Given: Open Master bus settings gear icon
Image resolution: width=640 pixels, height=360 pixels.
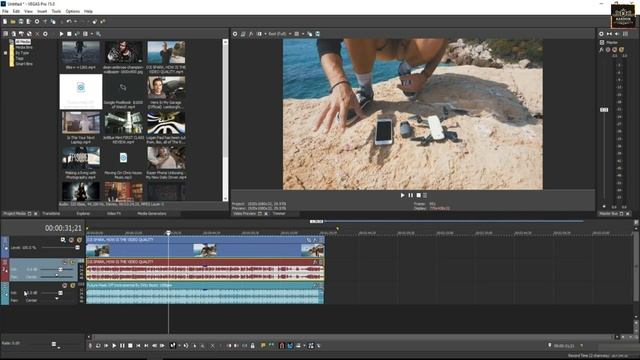Looking at the screenshot, I should [x=601, y=34].
